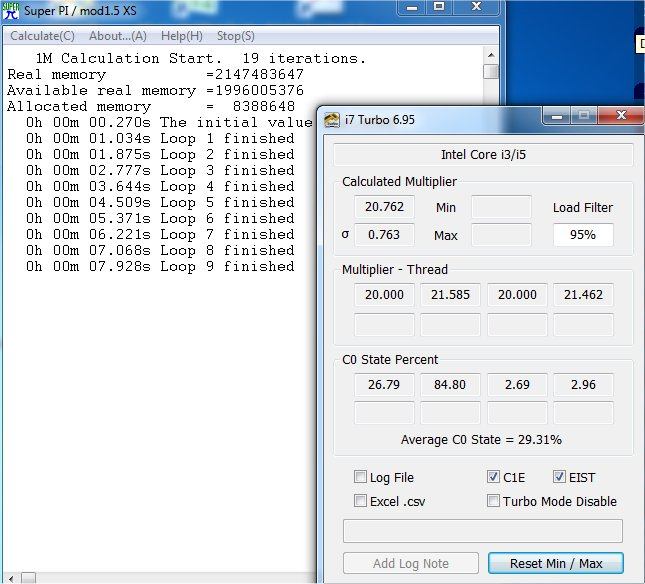Viewport: 645px width, 584px height.
Task: Click the Loop 1 finished line
Action: [160, 139]
